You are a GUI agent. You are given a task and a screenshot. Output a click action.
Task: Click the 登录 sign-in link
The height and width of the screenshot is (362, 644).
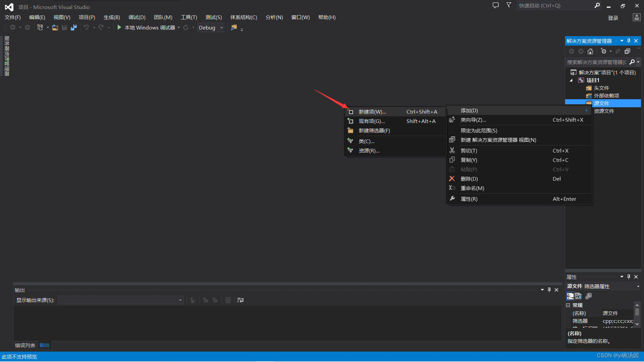613,18
